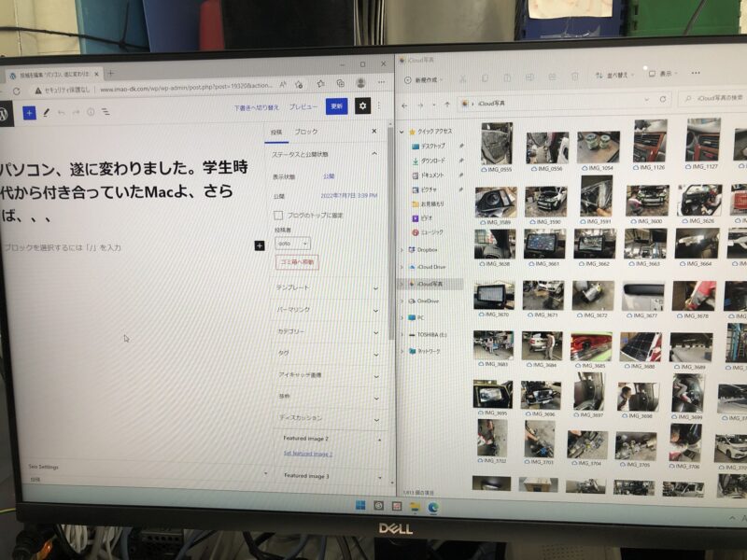Expand the パーマリンク panel

327,310
